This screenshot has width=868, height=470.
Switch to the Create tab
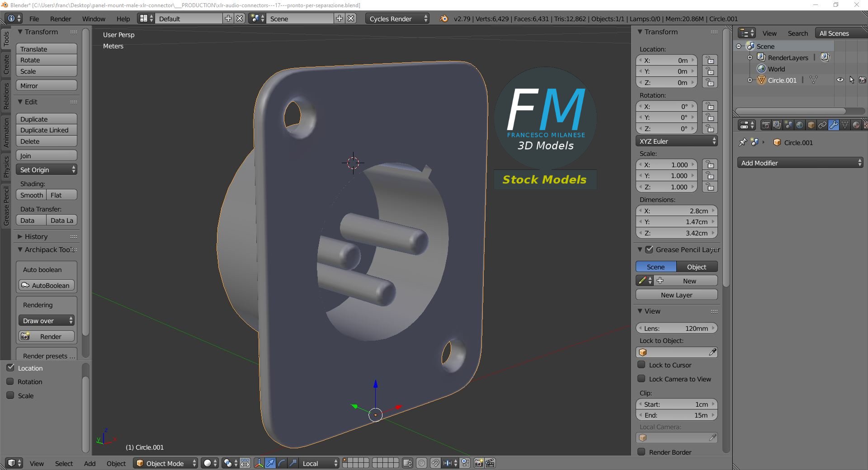6,65
